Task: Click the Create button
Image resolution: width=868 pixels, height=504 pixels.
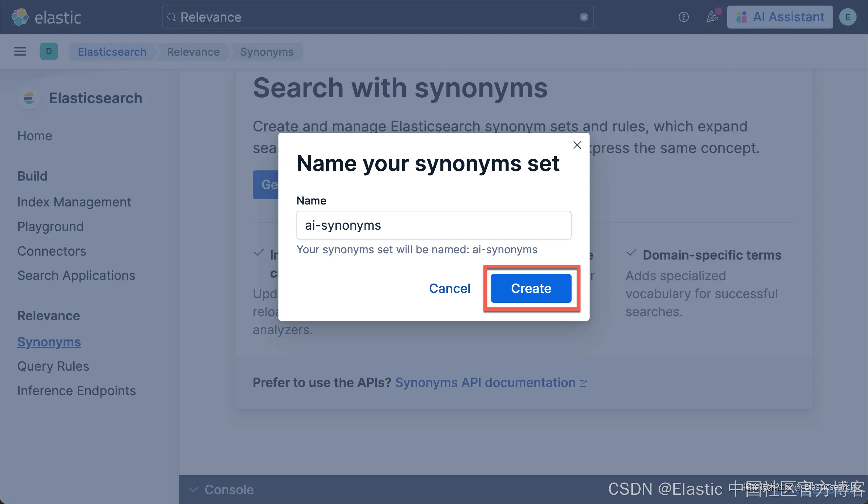Action: point(531,288)
